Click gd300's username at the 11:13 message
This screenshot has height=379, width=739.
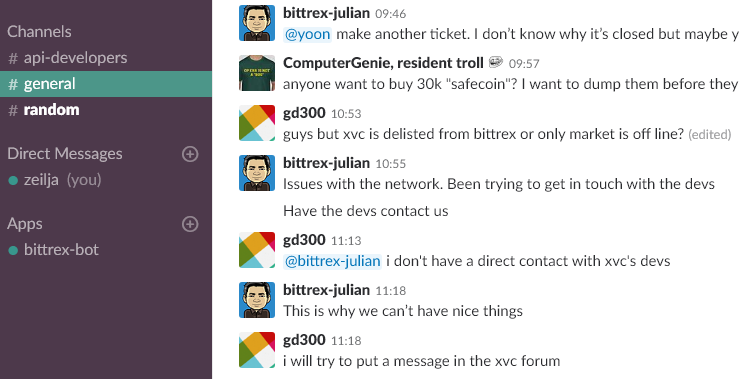point(304,239)
